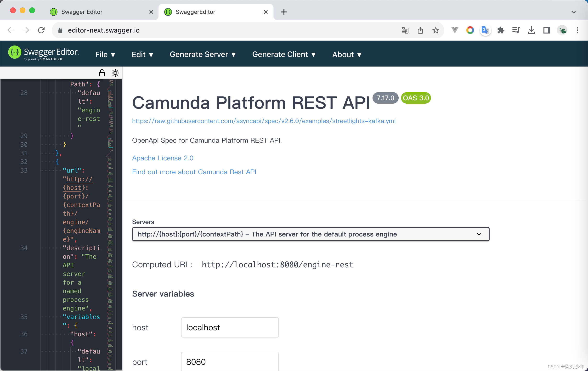Open the Generate Server menu
The height and width of the screenshot is (371, 588).
pyautogui.click(x=203, y=54)
